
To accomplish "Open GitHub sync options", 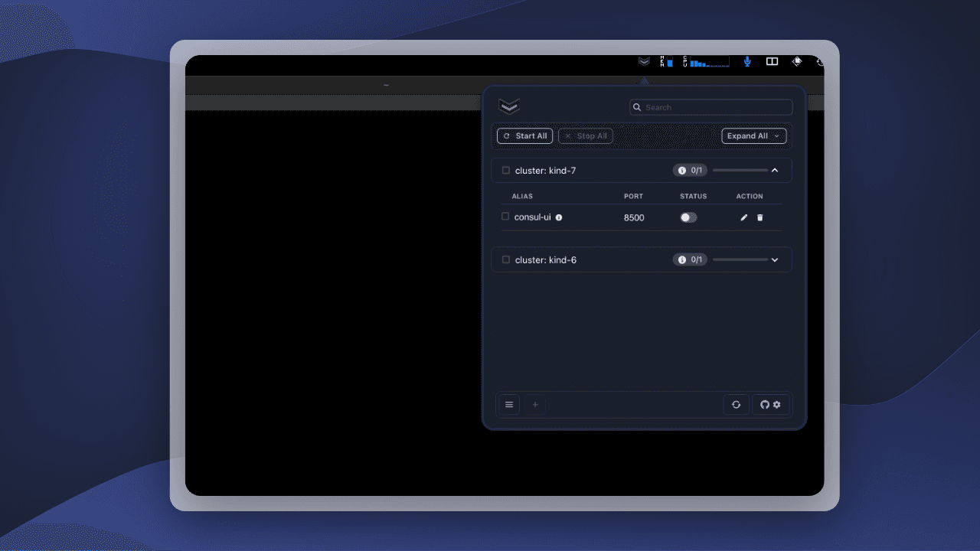I will pyautogui.click(x=765, y=404).
